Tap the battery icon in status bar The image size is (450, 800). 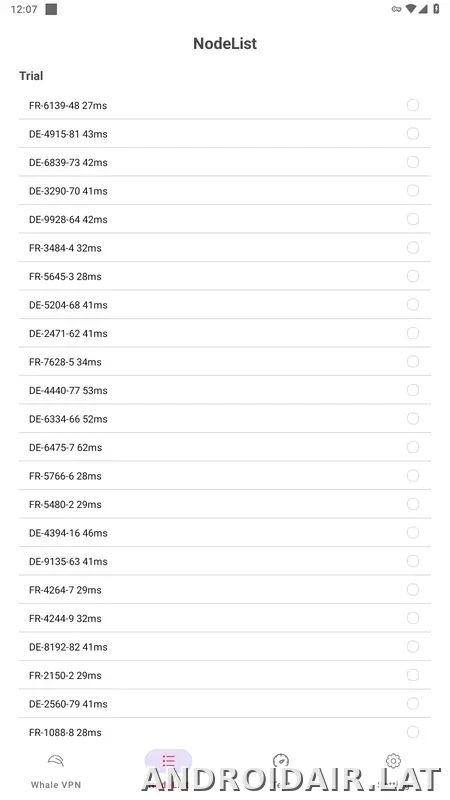(436, 9)
